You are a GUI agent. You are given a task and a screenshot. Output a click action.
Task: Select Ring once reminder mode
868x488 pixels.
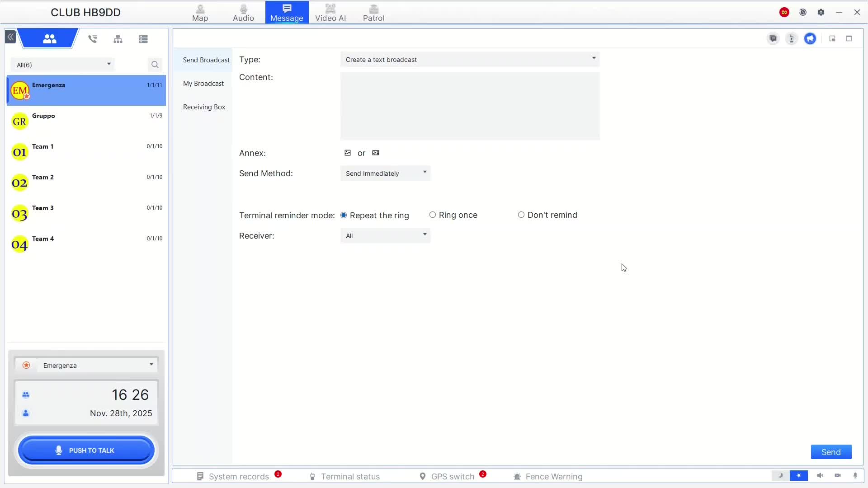click(433, 215)
